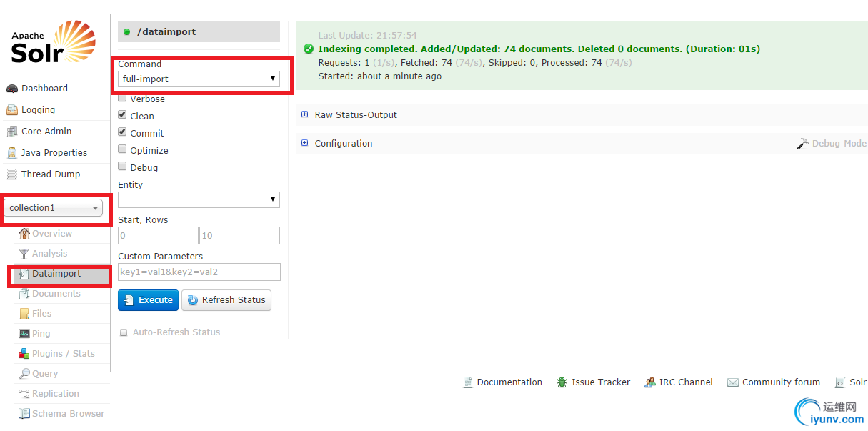Click the Custom Parameters input field

click(x=199, y=272)
